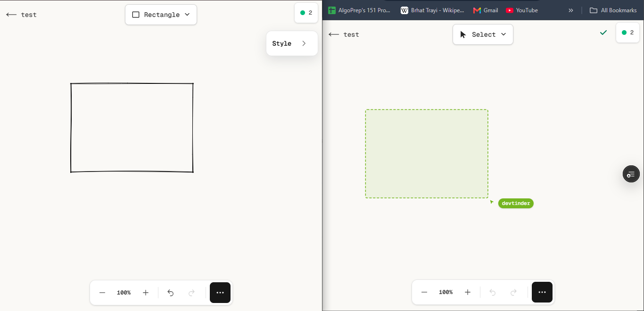Image resolution: width=644 pixels, height=311 pixels.
Task: Open the All Bookmarks folder
Action: coord(613,10)
